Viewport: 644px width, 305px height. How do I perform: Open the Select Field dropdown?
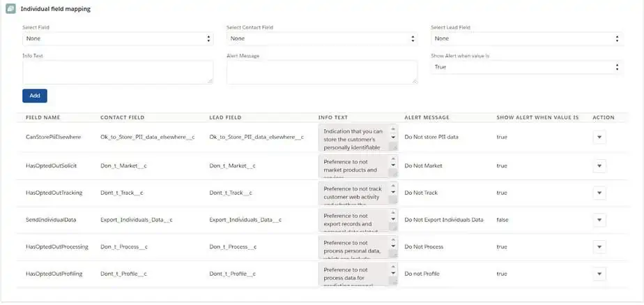118,38
